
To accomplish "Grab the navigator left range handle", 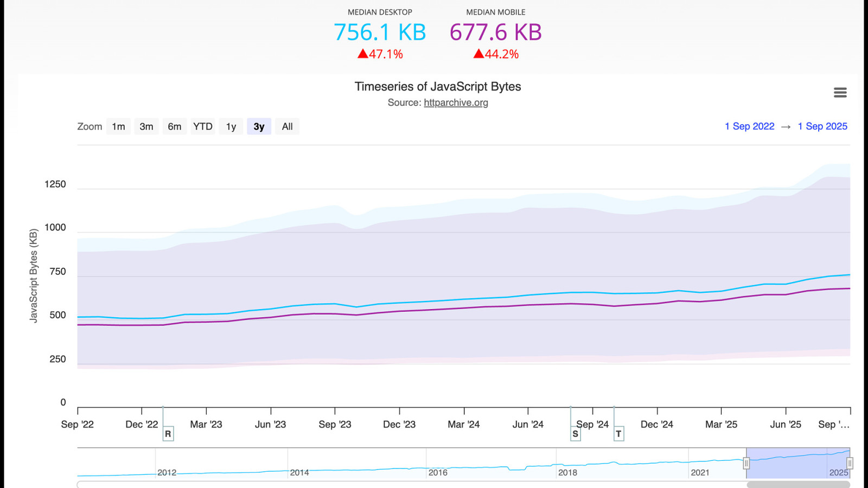I will (746, 463).
